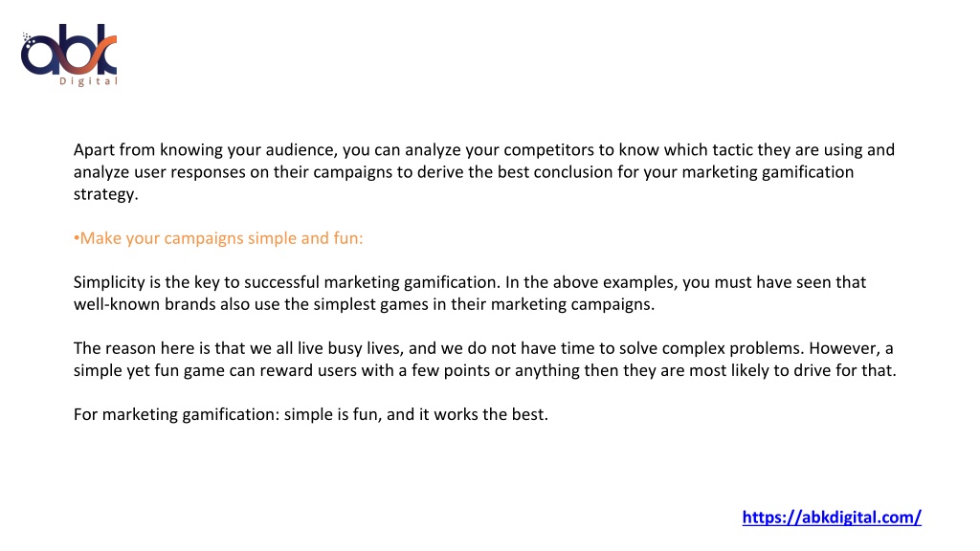Screen dimensions: 980x551
Task: Click the line 'For marketing gamification: simple is fun'
Action: pos(311,414)
